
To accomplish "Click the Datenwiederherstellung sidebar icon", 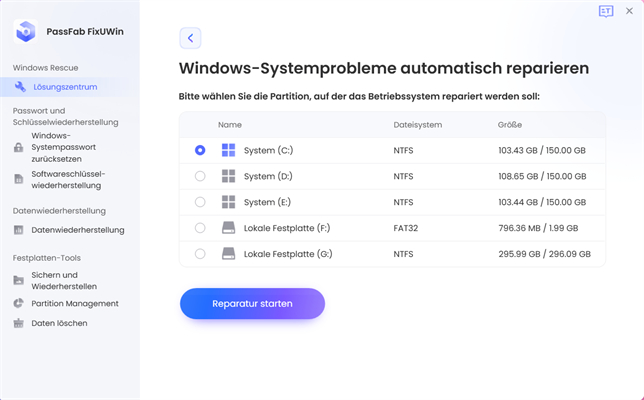I will [x=19, y=230].
